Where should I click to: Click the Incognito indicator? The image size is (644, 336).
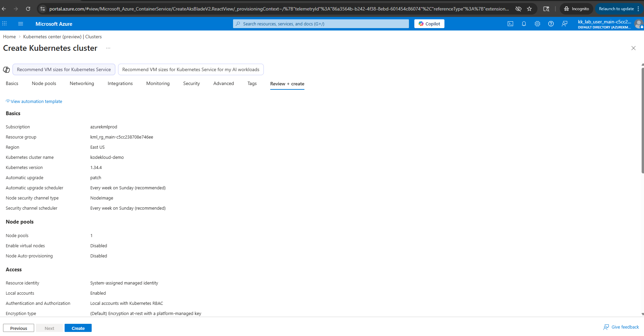click(576, 9)
